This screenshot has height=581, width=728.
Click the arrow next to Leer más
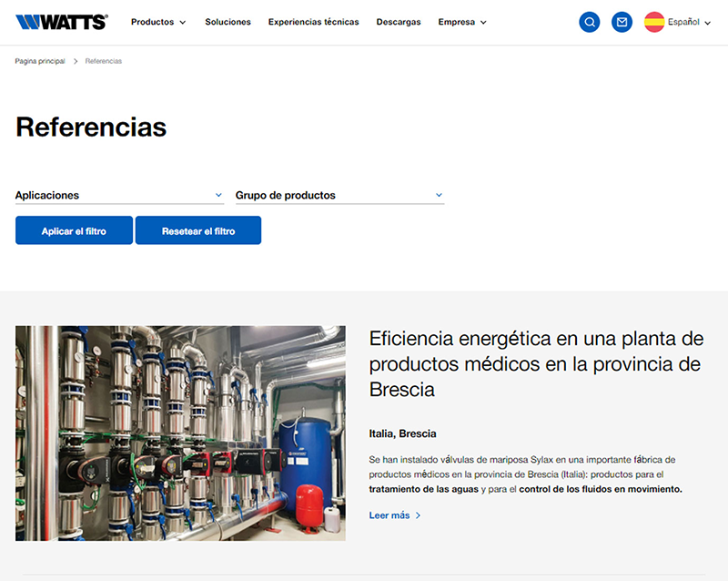click(x=418, y=515)
